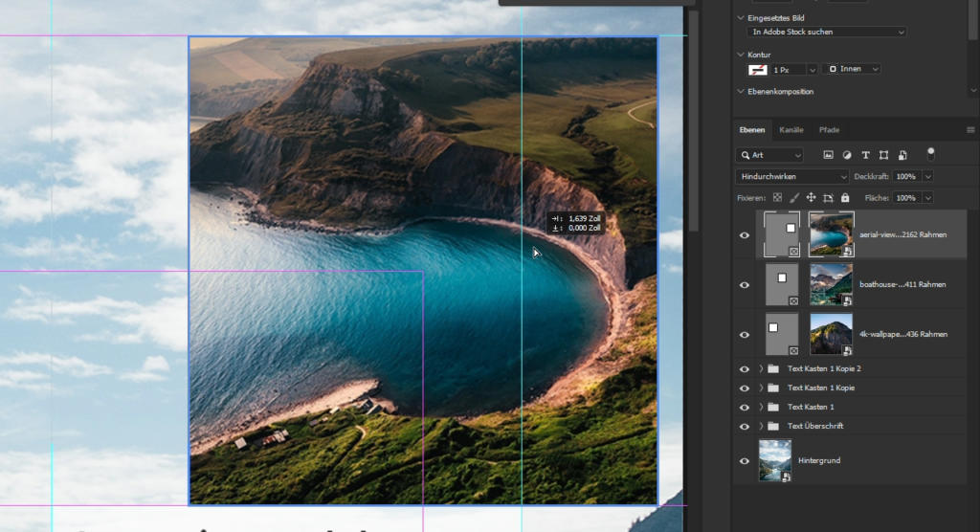Viewport: 980px width, 532px height.
Task: Expand the Text Überschrift group
Action: (761, 426)
